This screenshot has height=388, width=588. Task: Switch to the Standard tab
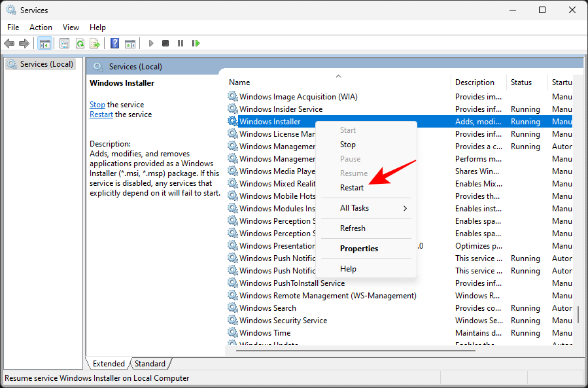[x=150, y=363]
